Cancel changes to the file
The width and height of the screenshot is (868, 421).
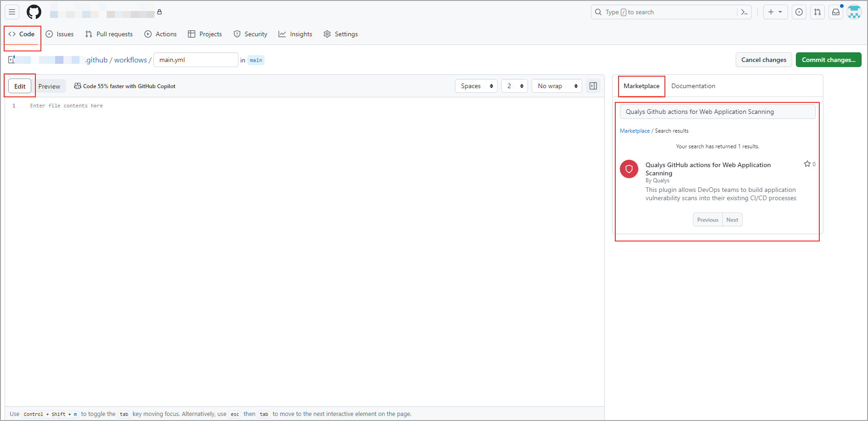coord(764,60)
